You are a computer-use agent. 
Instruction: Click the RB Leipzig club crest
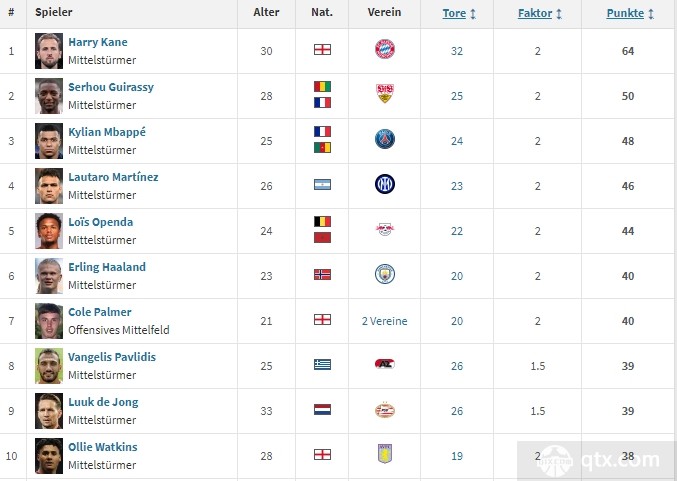click(x=385, y=230)
